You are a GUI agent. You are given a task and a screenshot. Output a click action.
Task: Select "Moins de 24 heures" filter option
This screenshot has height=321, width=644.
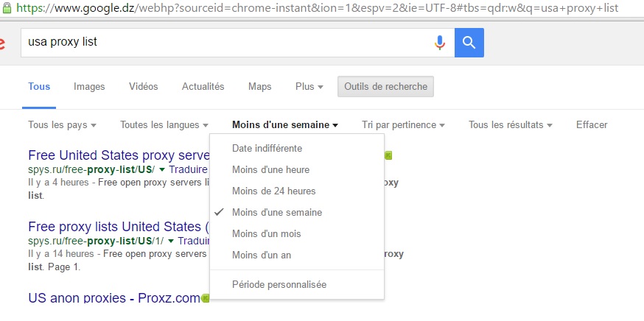(x=273, y=191)
